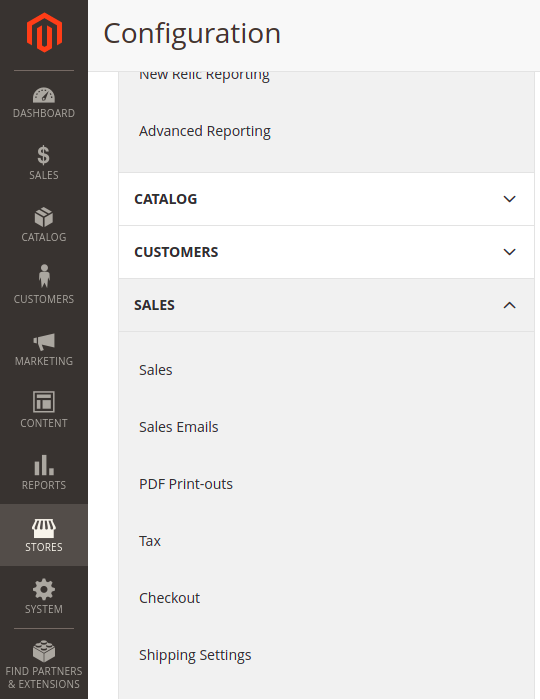Screen dimensions: 540x700
Task: Open the Customers person icon in sidebar
Action: [x=44, y=276]
